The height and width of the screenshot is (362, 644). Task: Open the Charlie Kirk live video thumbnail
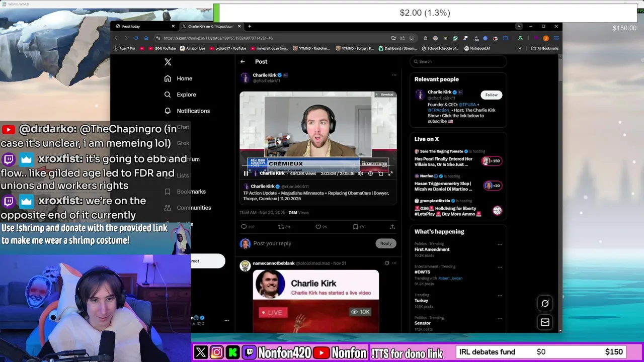[x=316, y=301]
